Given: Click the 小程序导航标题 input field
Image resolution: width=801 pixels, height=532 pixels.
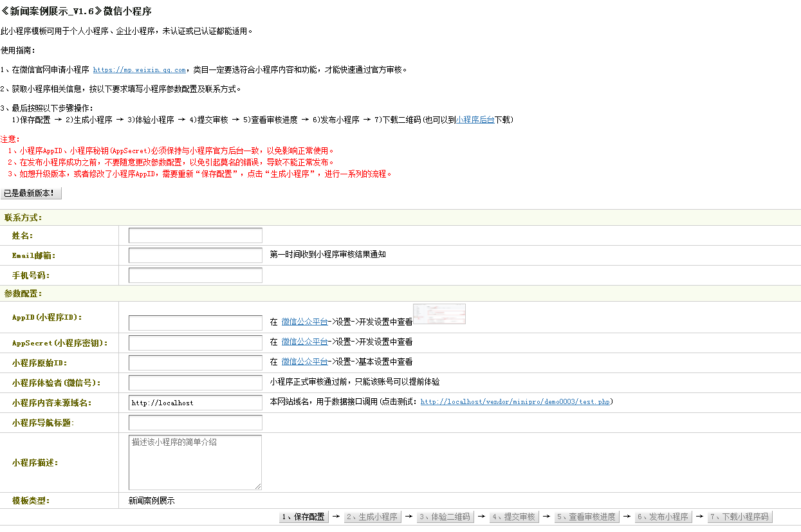Looking at the screenshot, I should (x=195, y=423).
